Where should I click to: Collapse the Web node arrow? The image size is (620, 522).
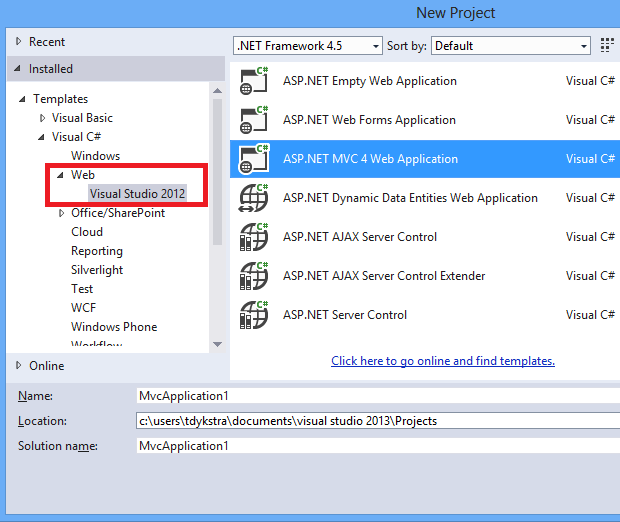click(60, 175)
